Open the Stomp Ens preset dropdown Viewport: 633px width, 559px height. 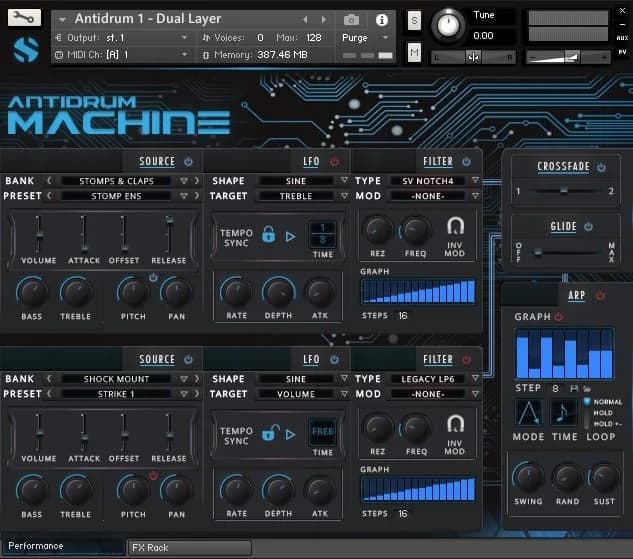[184, 196]
